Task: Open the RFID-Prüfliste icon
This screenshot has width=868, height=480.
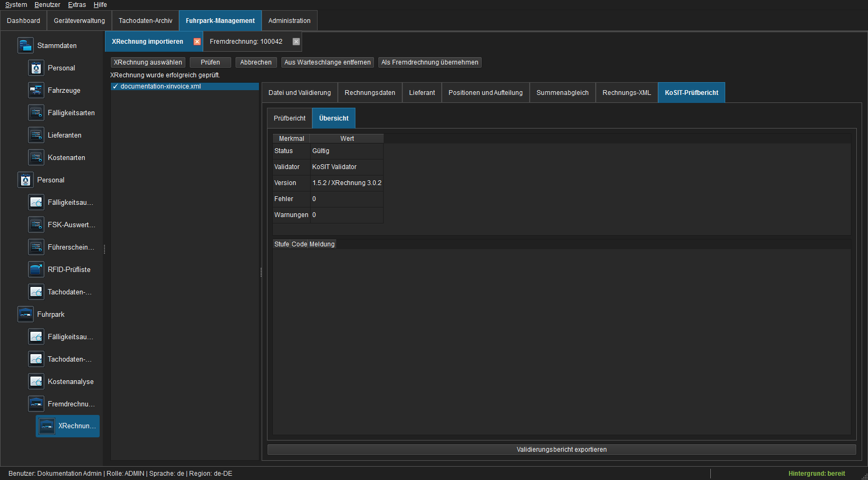Action: click(36, 269)
